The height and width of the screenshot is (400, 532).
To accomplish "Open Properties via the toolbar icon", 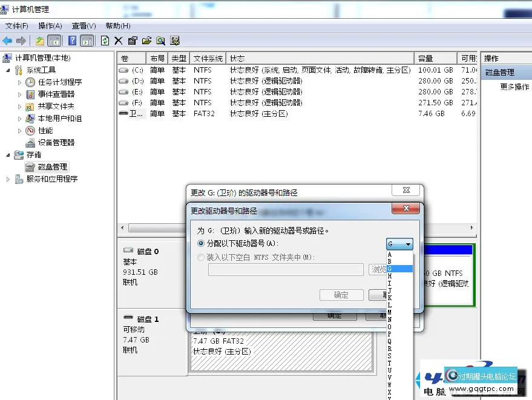I will click(x=133, y=41).
